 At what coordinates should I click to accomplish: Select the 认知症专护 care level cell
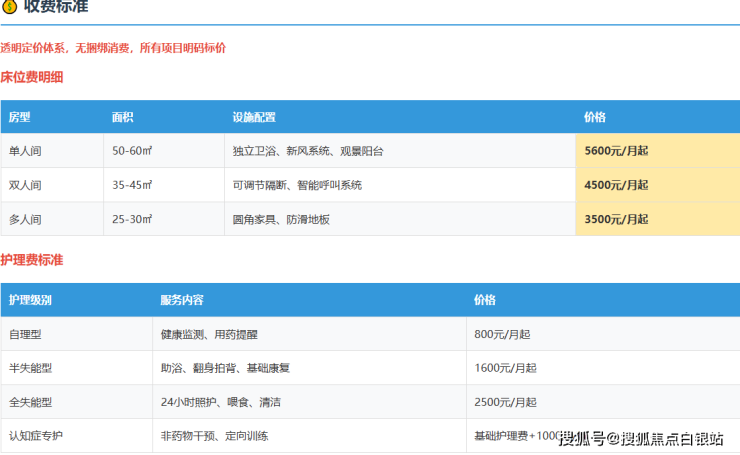35,436
